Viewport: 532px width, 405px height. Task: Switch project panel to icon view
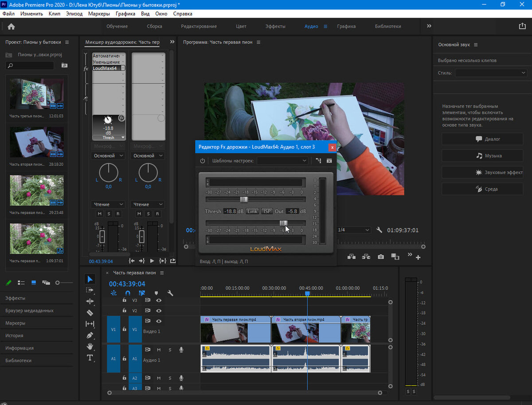pos(34,282)
